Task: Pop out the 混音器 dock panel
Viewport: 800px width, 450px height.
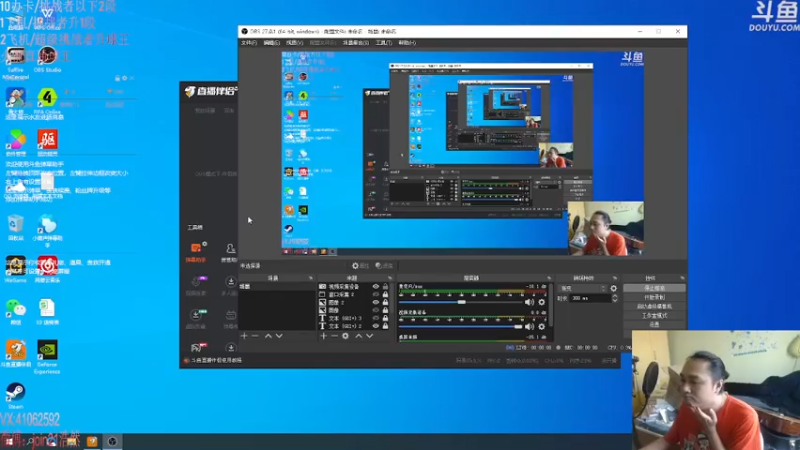Action: [549, 278]
